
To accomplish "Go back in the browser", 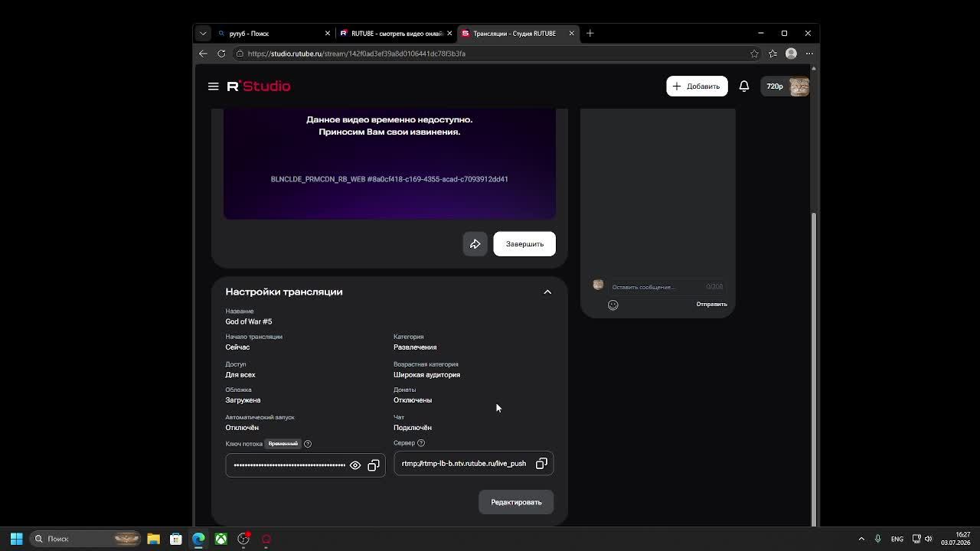I will point(203,54).
